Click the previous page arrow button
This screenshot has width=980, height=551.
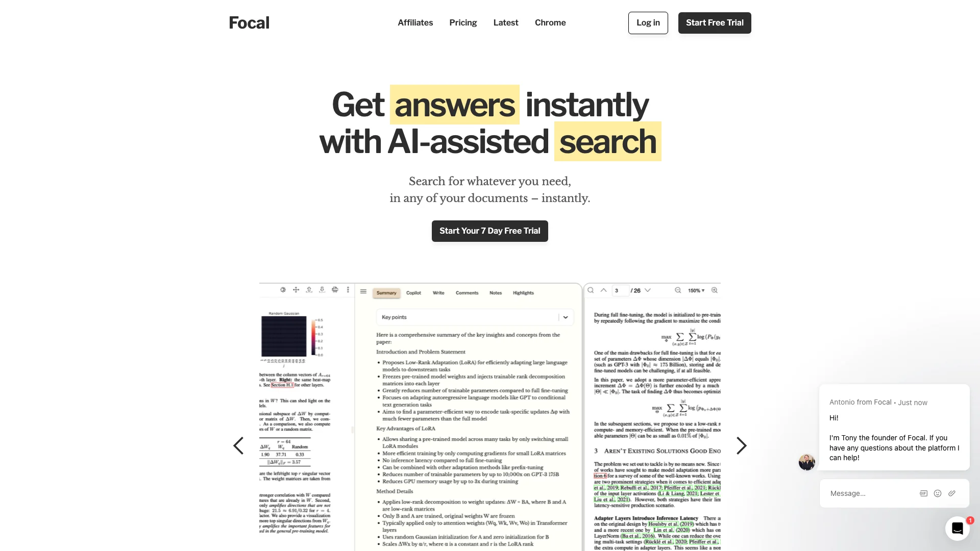coord(239,446)
